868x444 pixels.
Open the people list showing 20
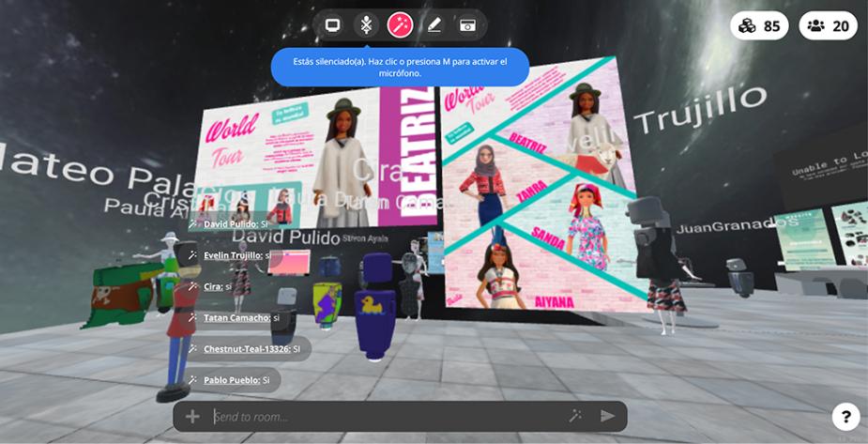(x=828, y=25)
